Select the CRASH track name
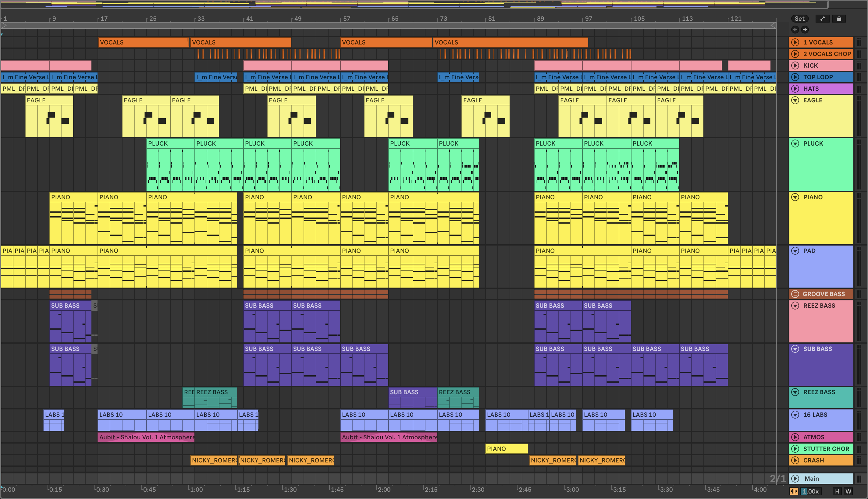 (813, 461)
